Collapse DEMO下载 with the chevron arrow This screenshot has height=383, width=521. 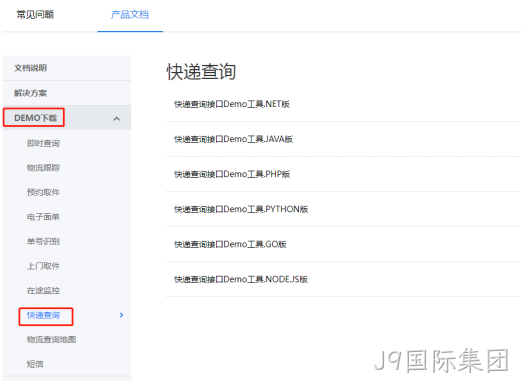117,119
